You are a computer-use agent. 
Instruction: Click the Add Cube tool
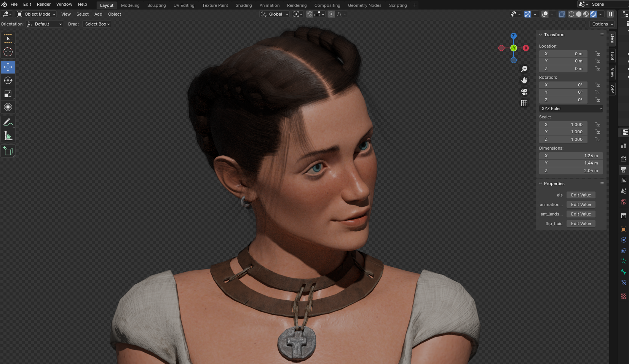(x=8, y=151)
